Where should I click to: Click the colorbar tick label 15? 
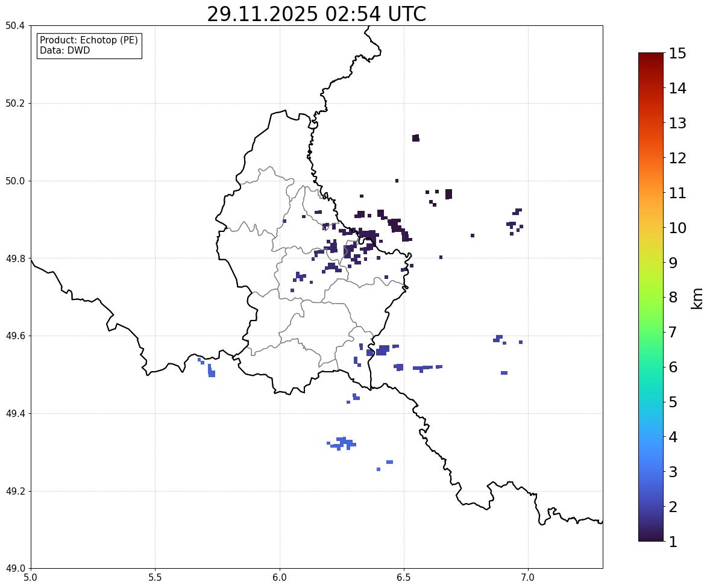click(677, 54)
